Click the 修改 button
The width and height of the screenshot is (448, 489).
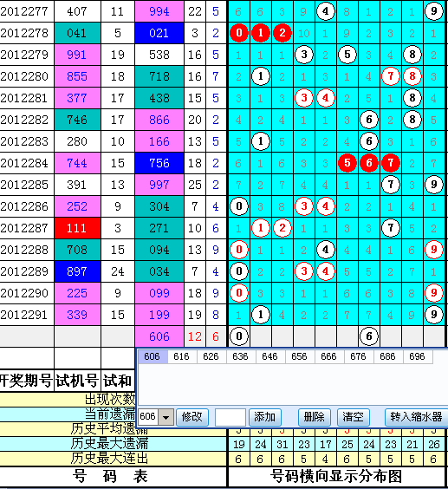(192, 417)
